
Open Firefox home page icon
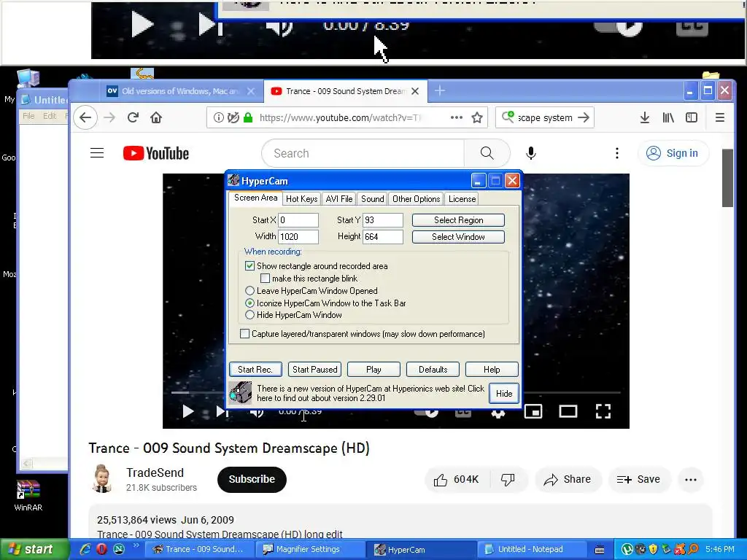156,117
